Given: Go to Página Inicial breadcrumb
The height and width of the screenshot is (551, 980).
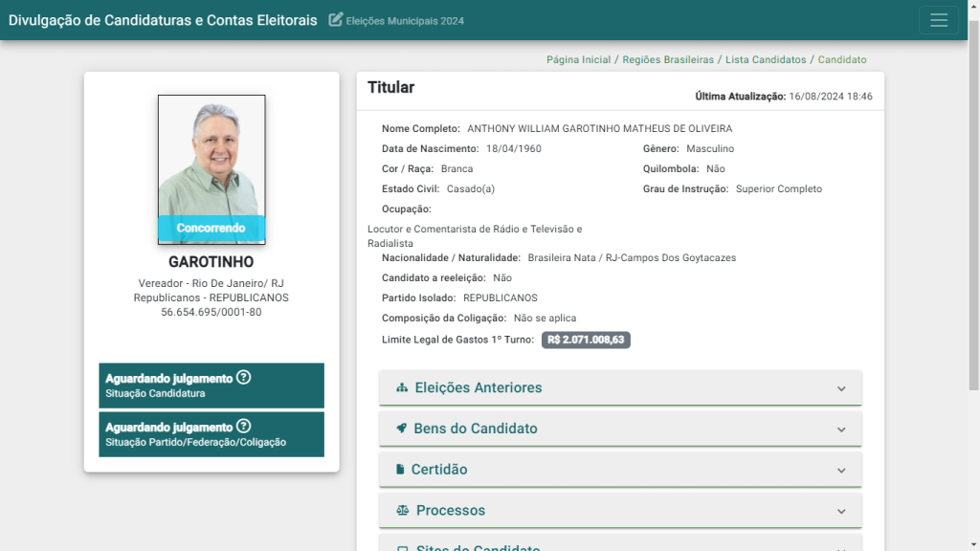Looking at the screenshot, I should (578, 60).
